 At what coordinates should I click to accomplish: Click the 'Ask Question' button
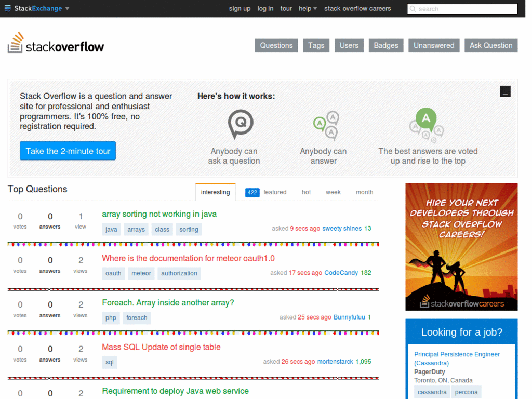[490, 45]
